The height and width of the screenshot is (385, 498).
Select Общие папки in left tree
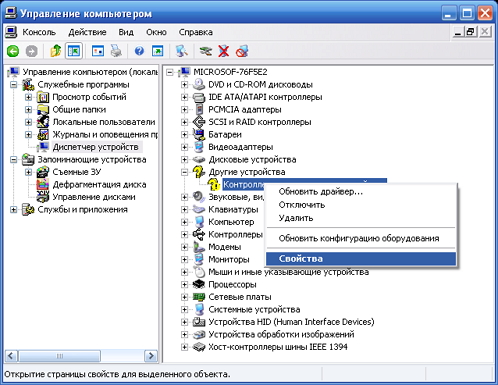[x=79, y=110]
